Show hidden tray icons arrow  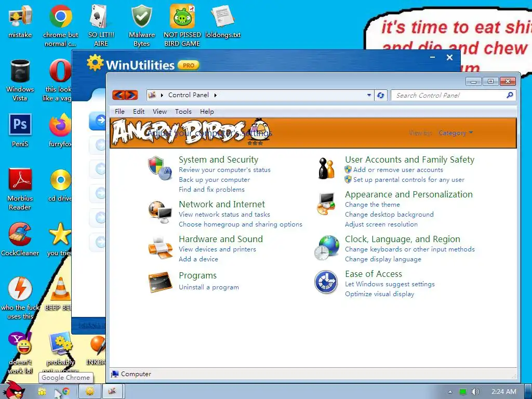point(450,392)
